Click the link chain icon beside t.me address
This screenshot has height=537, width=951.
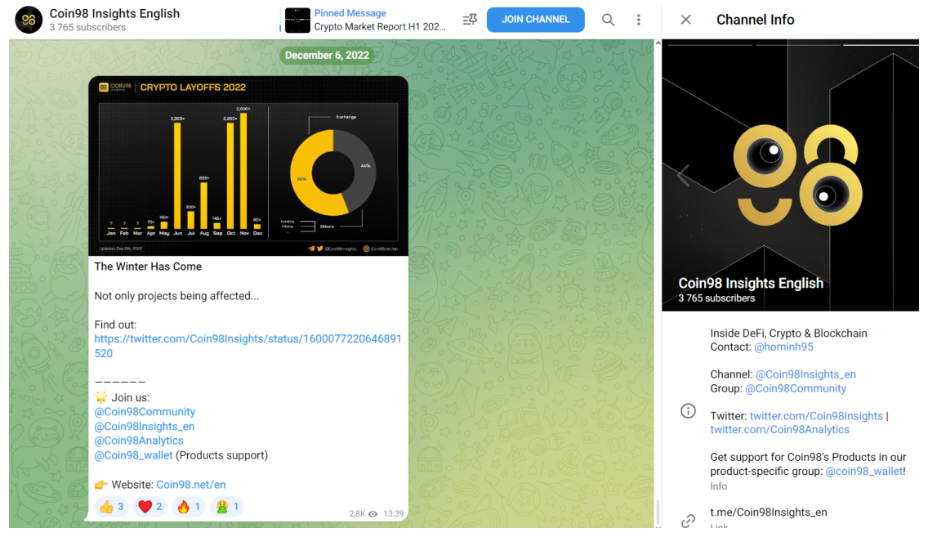(688, 520)
